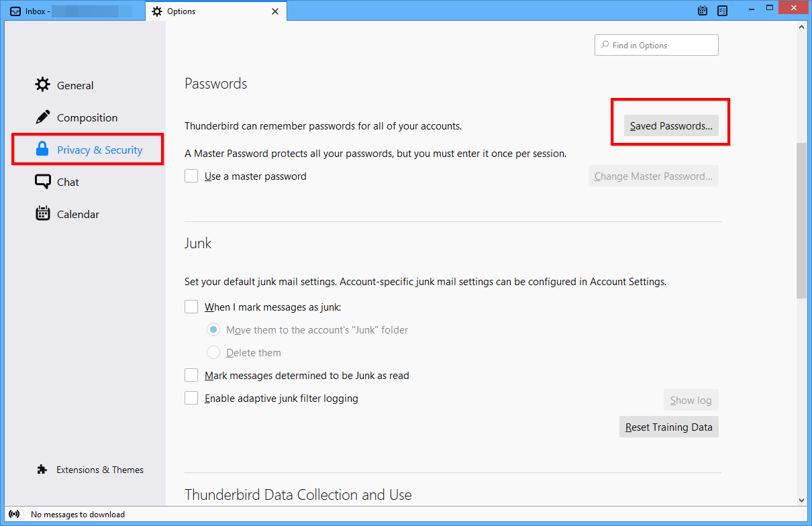Image resolution: width=812 pixels, height=526 pixels.
Task: Open the Saved Passwords dialog
Action: (671, 125)
